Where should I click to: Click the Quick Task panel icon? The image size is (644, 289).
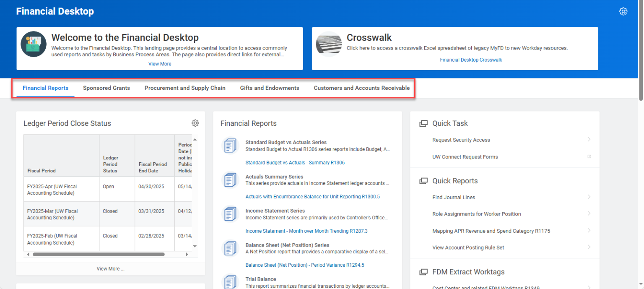[423, 123]
